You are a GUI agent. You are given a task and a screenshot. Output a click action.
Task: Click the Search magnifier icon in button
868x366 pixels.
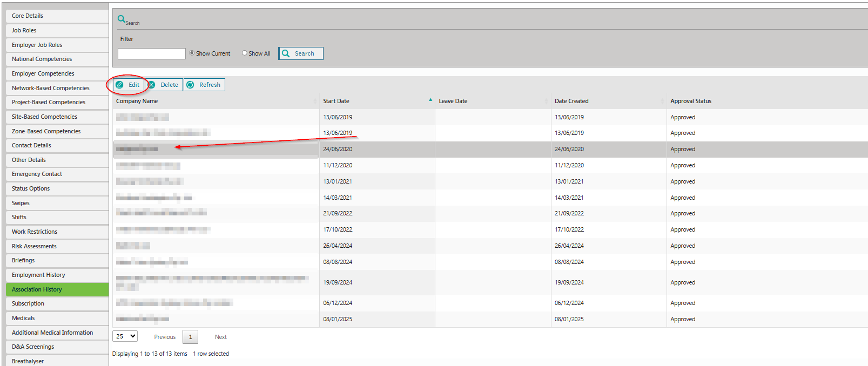(x=286, y=53)
